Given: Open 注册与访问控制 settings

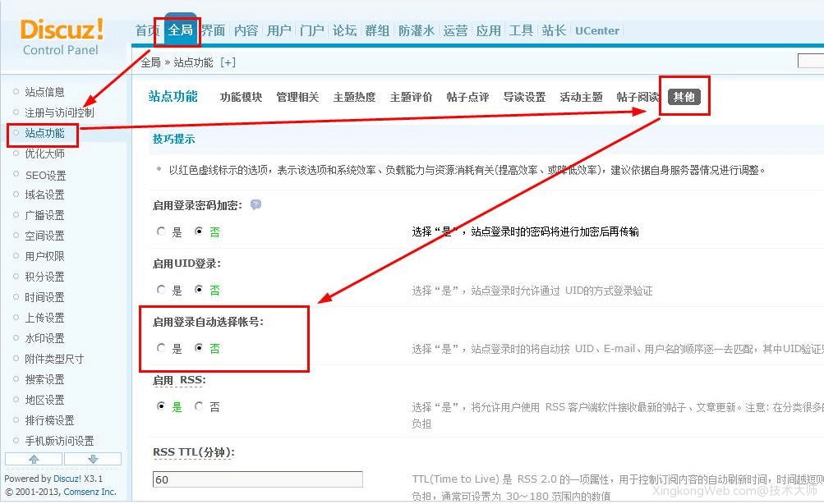Looking at the screenshot, I should click(x=62, y=112).
